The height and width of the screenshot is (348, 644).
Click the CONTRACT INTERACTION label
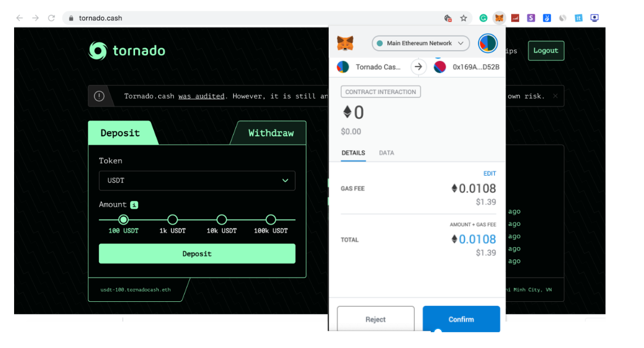(381, 92)
